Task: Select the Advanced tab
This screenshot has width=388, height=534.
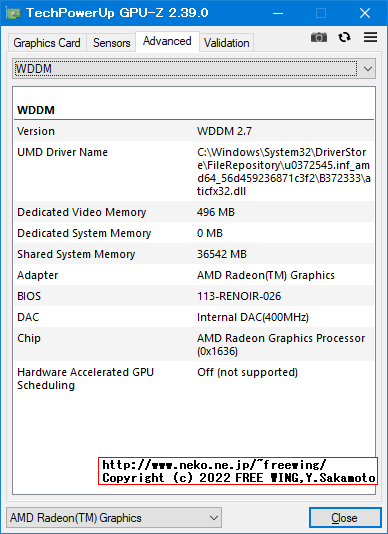Action: coord(167,41)
